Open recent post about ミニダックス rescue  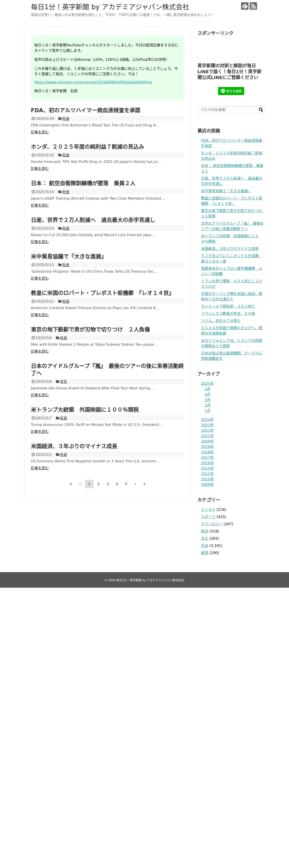(231, 258)
